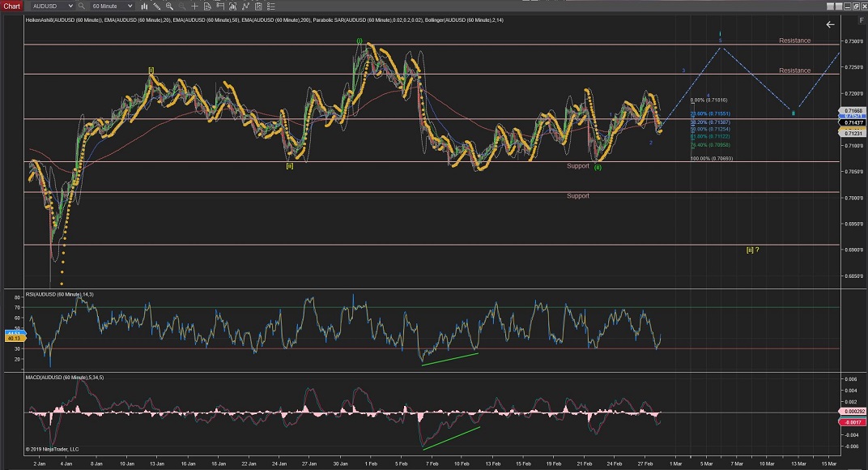
Task: Open the Data Series icon
Action: click(207, 6)
